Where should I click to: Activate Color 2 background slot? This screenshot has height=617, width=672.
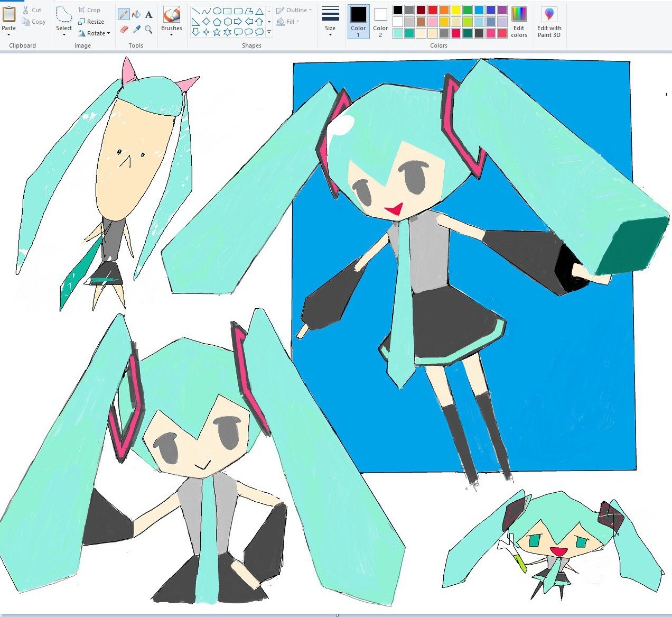380,22
